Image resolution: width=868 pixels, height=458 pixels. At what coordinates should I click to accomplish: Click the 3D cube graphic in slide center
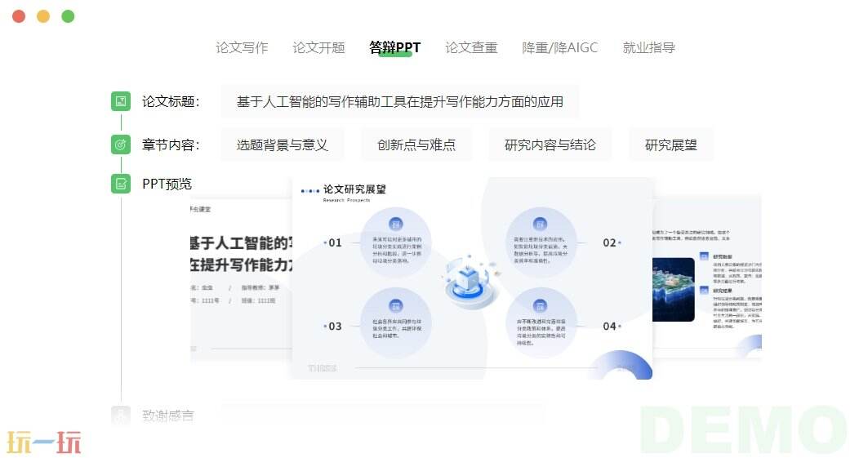(x=470, y=281)
